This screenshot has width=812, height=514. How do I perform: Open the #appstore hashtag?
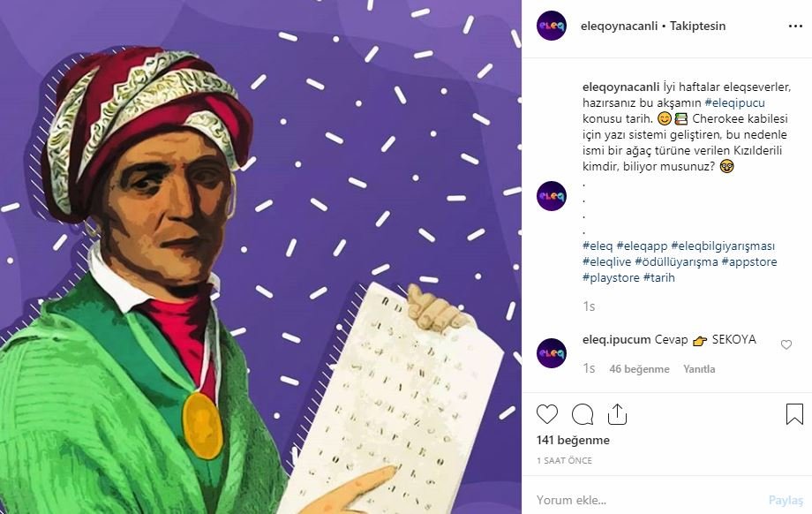(749, 261)
